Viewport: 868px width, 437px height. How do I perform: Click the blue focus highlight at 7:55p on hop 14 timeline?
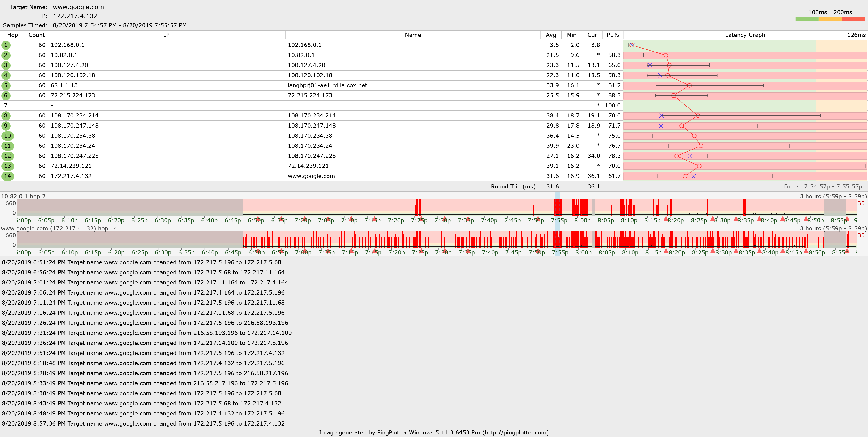(558, 240)
